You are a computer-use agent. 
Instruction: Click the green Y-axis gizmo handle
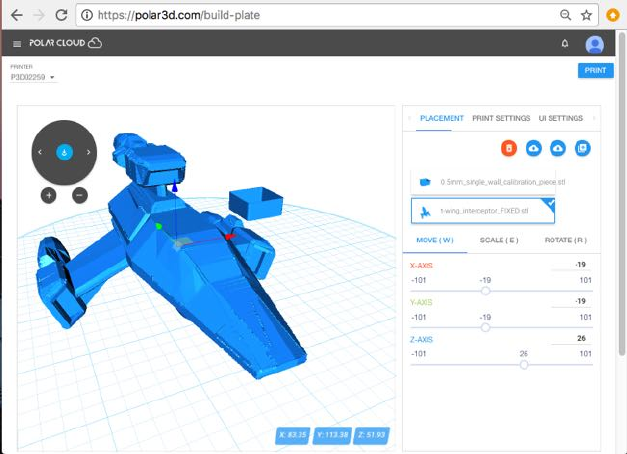[159, 226]
